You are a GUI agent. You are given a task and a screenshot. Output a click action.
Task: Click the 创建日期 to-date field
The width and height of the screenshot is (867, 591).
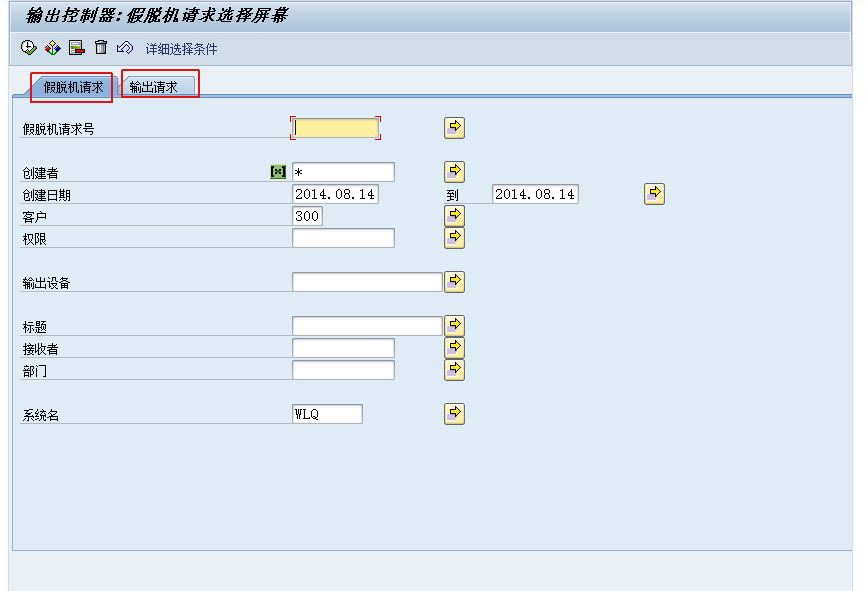point(535,194)
